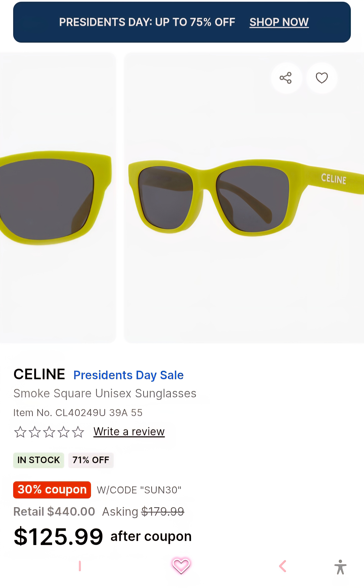Tap the 71% OFF badge
364x588 pixels.
point(91,460)
